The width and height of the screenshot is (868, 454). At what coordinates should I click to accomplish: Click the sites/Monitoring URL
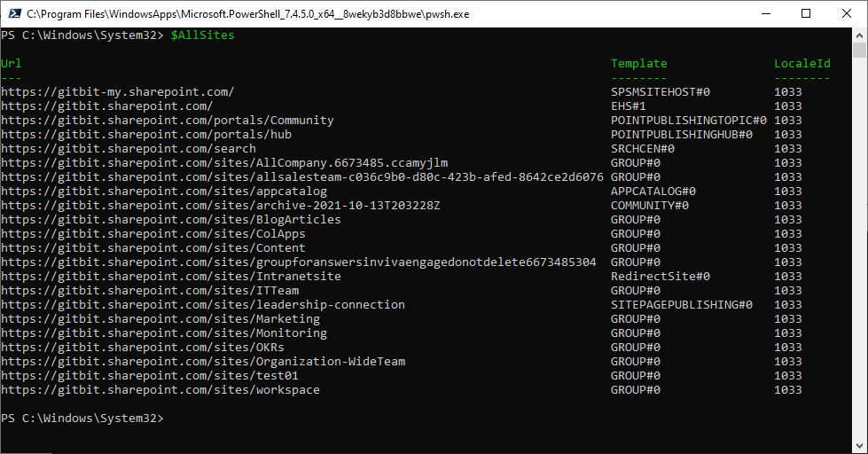coord(164,333)
